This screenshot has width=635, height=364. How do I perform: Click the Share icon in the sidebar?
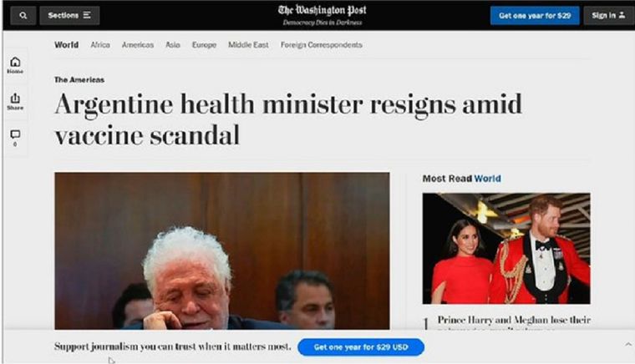[15, 102]
